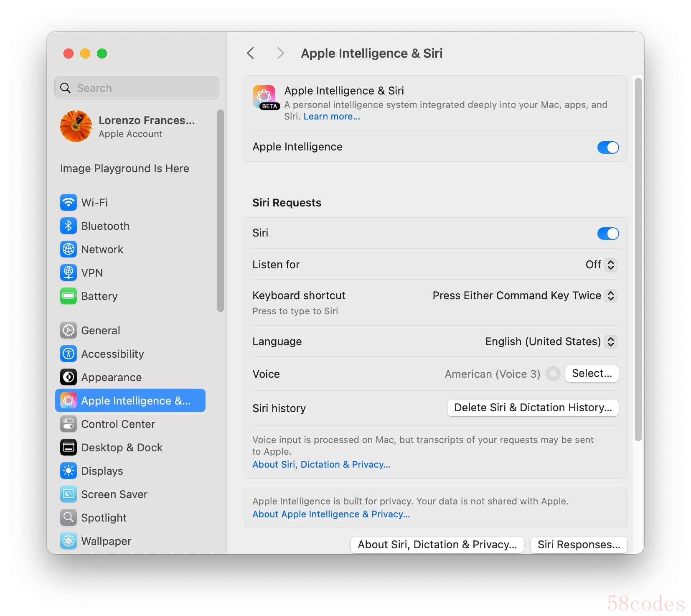Image resolution: width=691 pixels, height=616 pixels.
Task: Disable the Siri toggle
Action: [x=607, y=233]
